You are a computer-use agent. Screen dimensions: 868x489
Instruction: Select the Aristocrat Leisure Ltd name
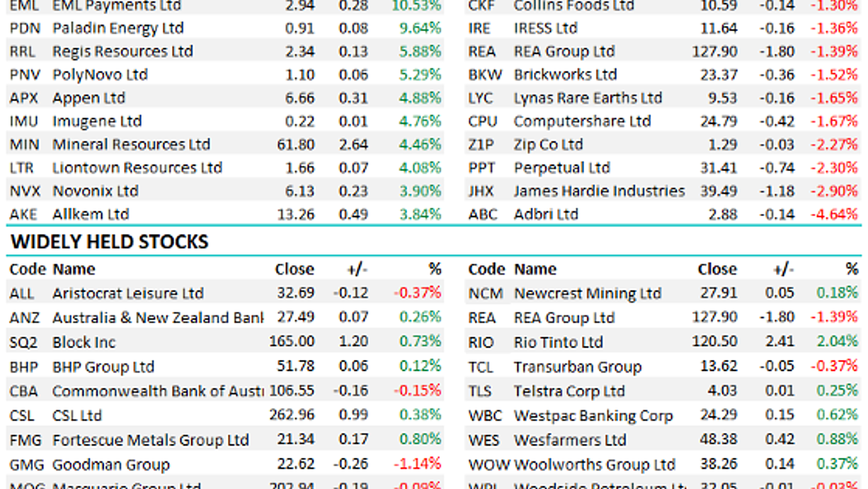[127, 293]
